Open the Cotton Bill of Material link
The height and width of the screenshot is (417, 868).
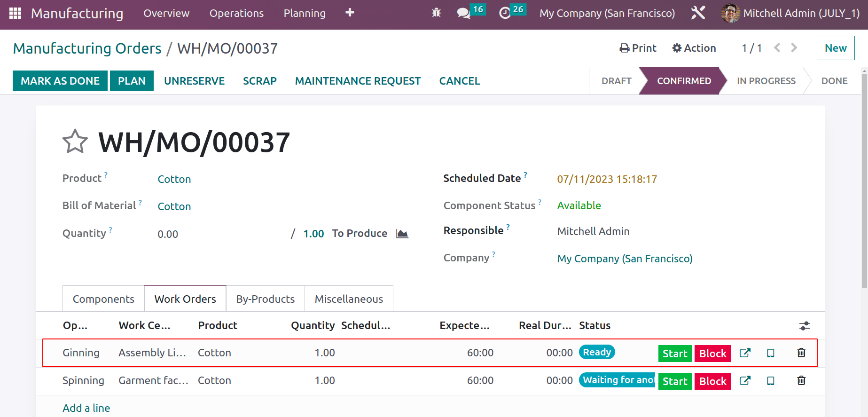click(x=174, y=206)
